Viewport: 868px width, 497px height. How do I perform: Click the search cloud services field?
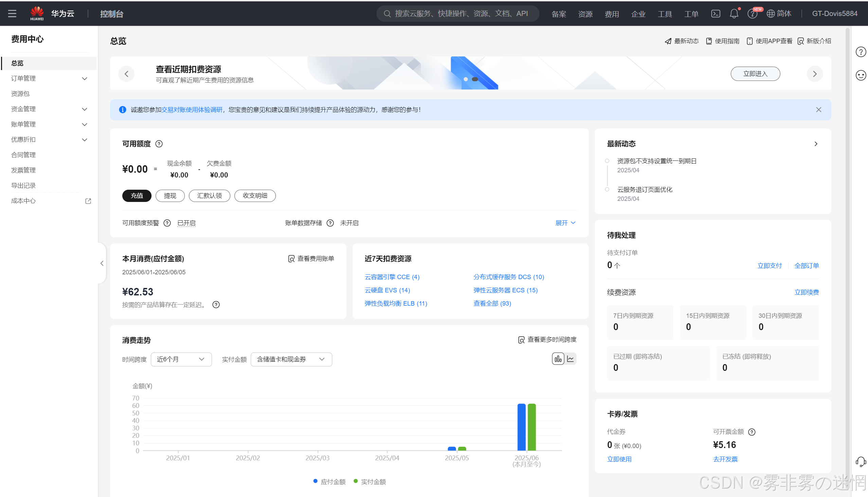coord(458,14)
